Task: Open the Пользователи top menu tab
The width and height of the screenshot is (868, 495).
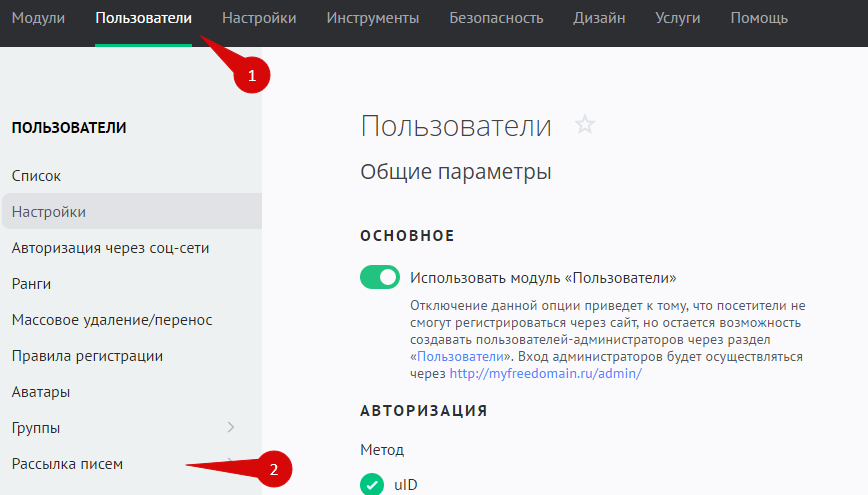Action: tap(143, 18)
